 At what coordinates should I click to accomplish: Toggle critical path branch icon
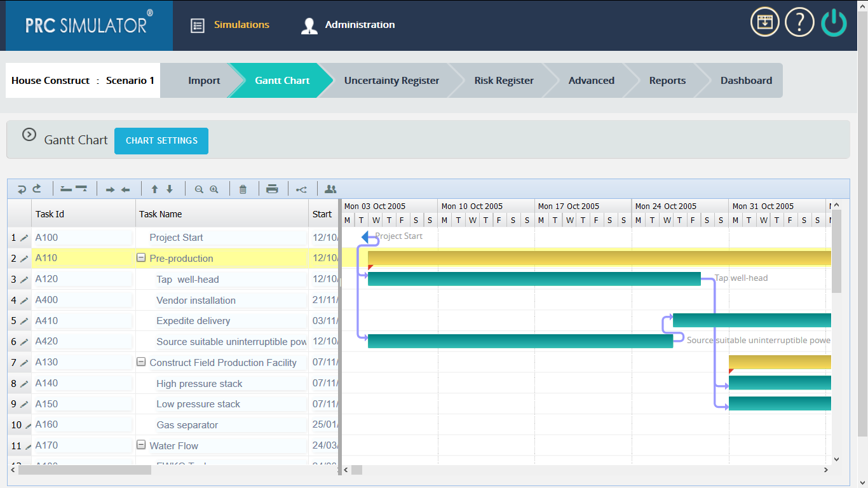click(x=302, y=189)
